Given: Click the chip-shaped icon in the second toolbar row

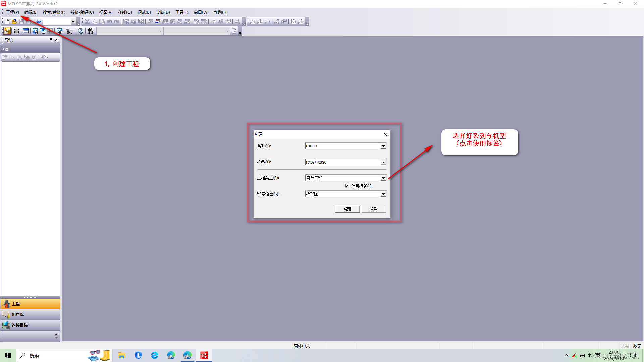Looking at the screenshot, I should click(16, 31).
